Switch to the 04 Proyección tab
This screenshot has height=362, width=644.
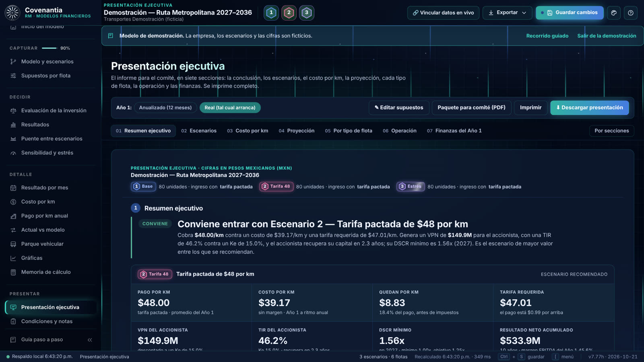click(297, 131)
